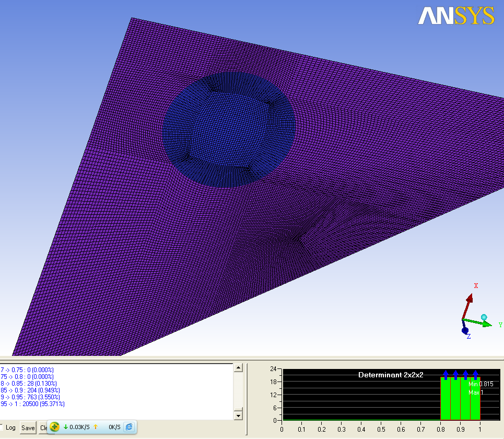Screen dimensions: 504x439
Task: Click the cyan sphere on the orientation triad
Action: pyautogui.click(x=484, y=317)
